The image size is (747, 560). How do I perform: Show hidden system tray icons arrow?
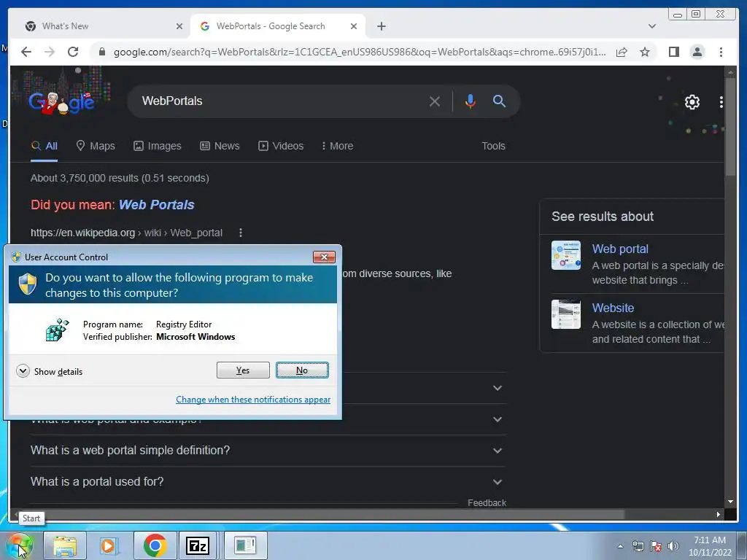click(x=620, y=546)
